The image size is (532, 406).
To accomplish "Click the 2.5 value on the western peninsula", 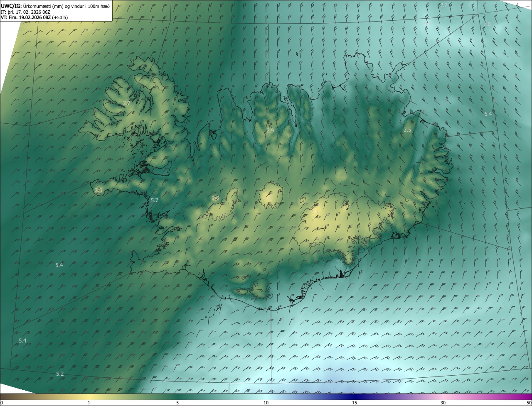I will pyautogui.click(x=99, y=190).
